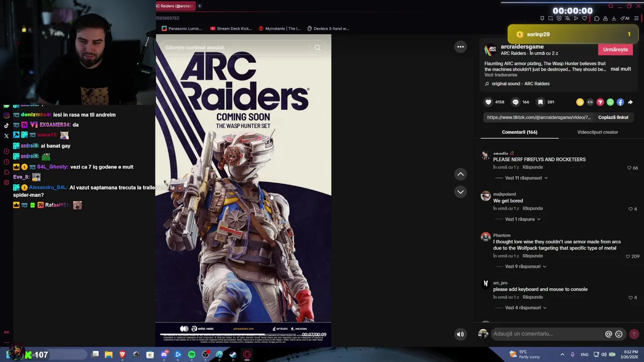
Task: Click the search magnifier in TikTok search bar
Action: tap(317, 48)
